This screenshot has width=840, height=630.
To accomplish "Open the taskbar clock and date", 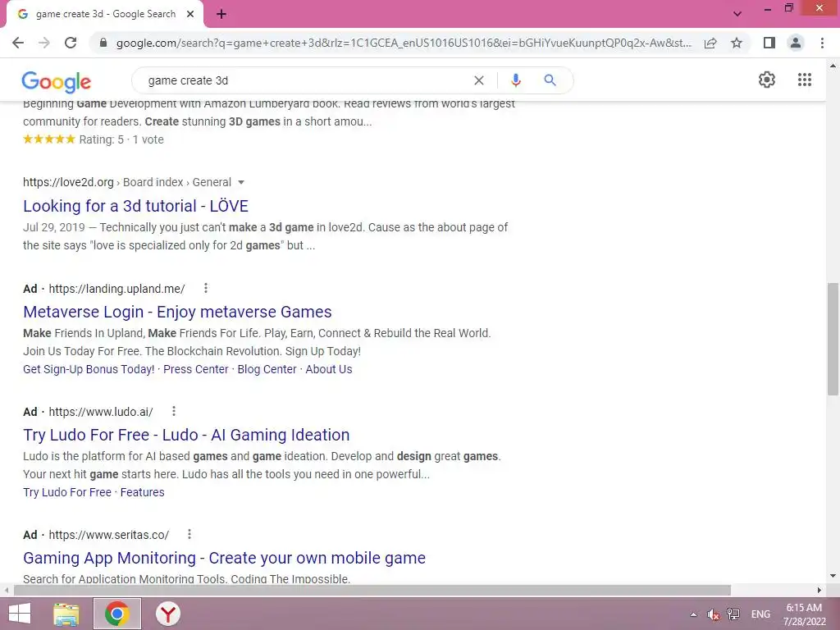I will click(x=804, y=614).
